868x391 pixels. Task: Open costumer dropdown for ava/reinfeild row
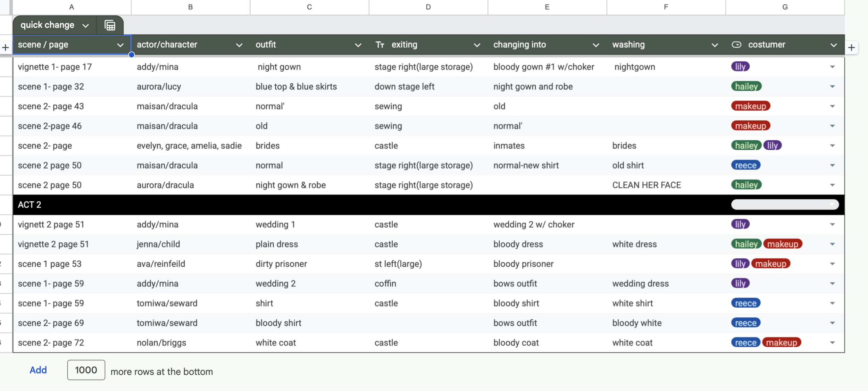coord(832,264)
